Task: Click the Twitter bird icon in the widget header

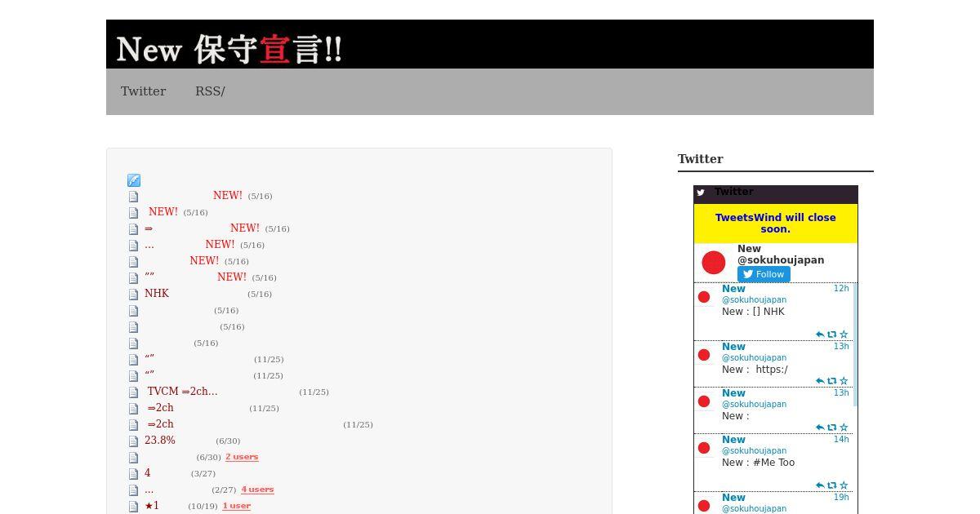Action: [x=701, y=193]
